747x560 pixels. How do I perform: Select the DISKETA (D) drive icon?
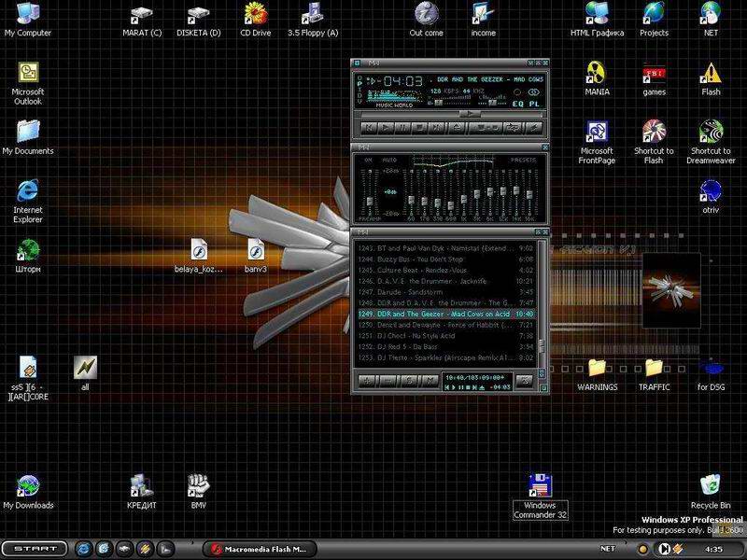point(199,21)
